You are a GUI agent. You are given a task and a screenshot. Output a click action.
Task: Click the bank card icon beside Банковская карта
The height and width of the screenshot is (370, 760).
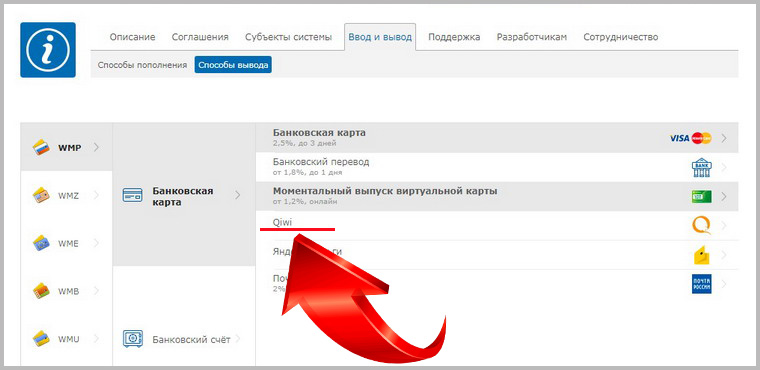click(132, 195)
